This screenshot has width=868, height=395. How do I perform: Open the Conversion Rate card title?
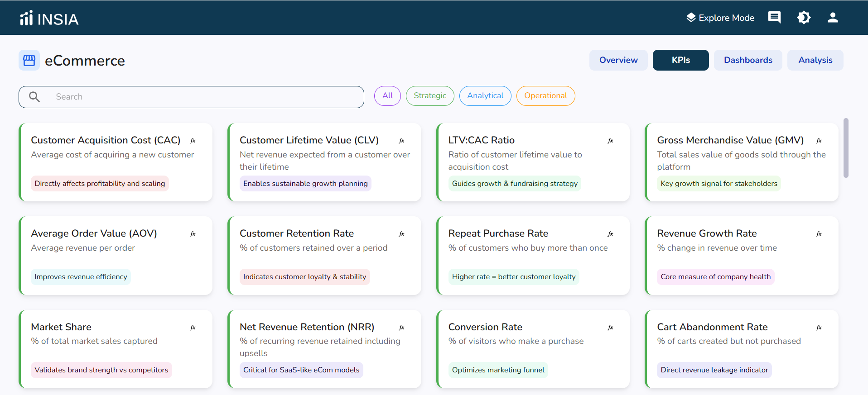pyautogui.click(x=485, y=327)
